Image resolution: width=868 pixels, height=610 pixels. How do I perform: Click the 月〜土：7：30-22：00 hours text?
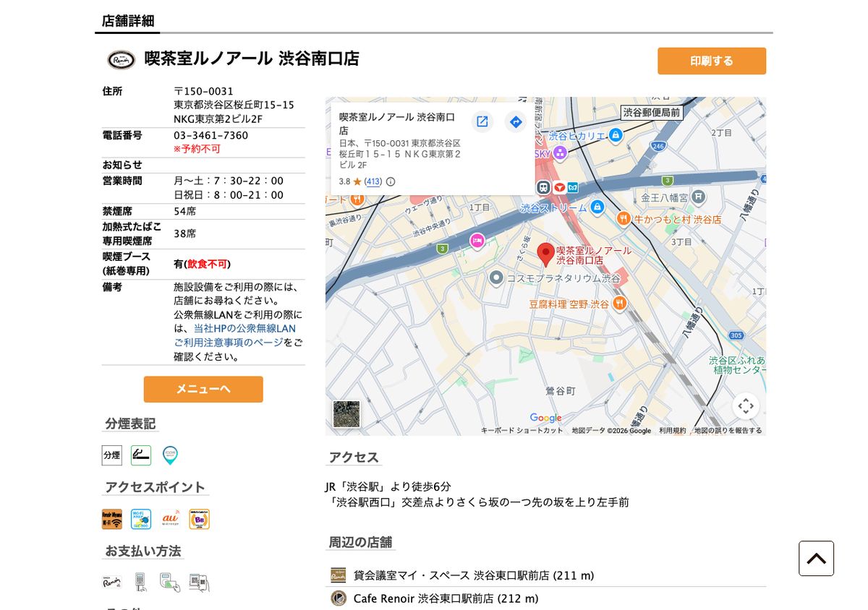click(x=229, y=181)
